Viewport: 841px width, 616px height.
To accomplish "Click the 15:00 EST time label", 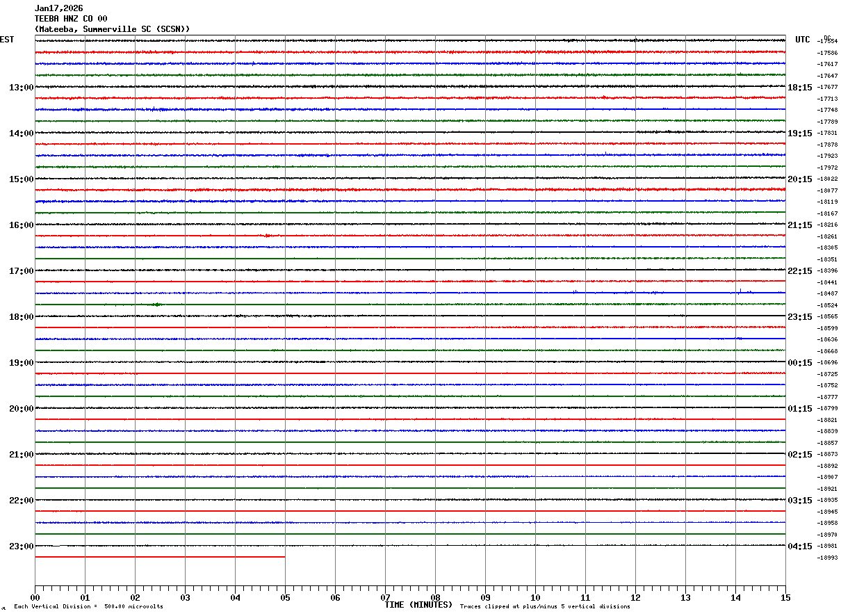I will (x=22, y=179).
